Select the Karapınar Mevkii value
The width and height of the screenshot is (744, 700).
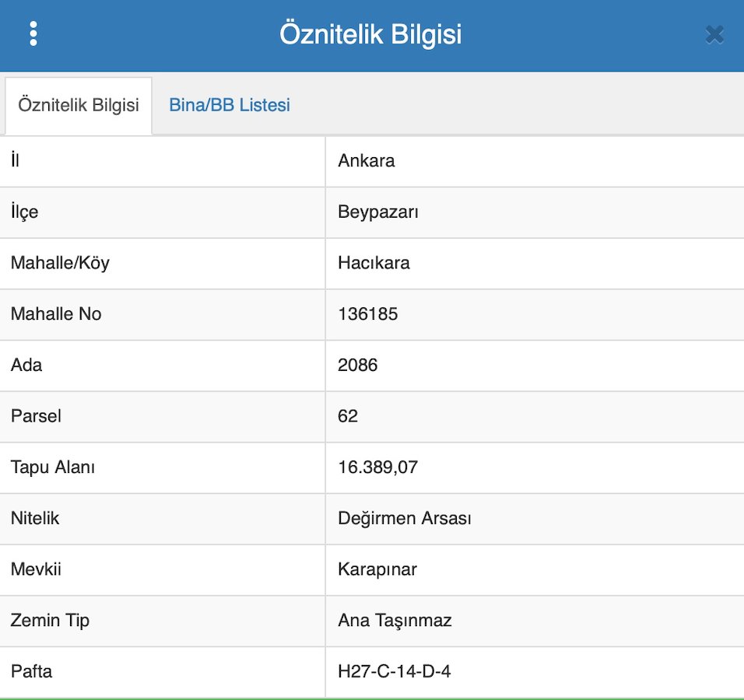pyautogui.click(x=377, y=569)
